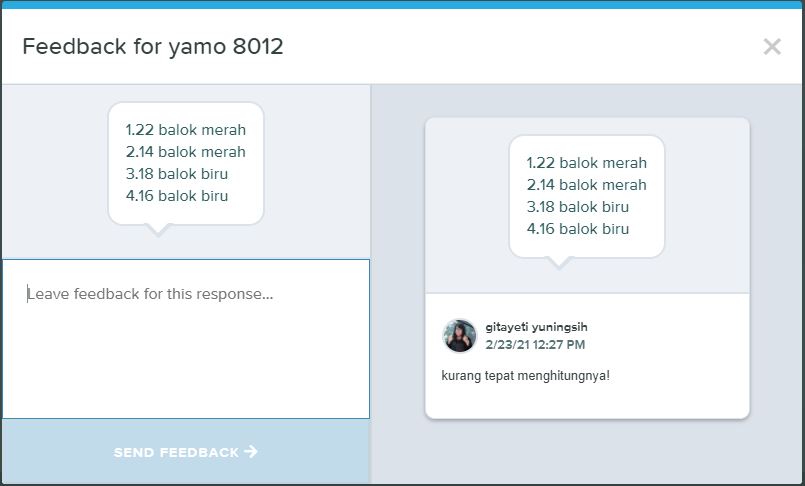Click "1.22 balok merah" in the left response bubble

click(186, 130)
